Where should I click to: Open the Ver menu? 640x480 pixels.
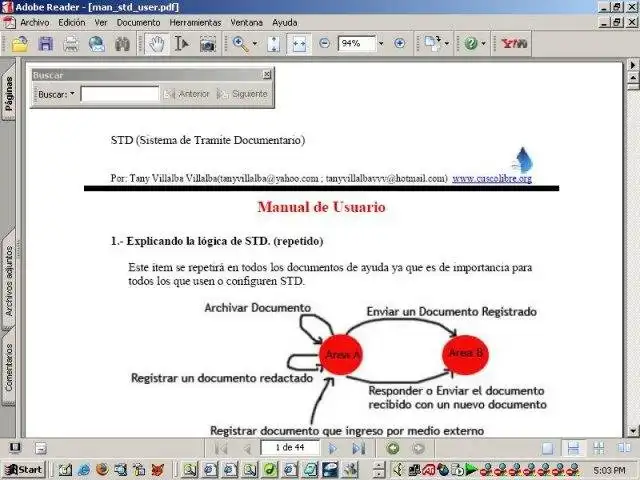(101, 22)
